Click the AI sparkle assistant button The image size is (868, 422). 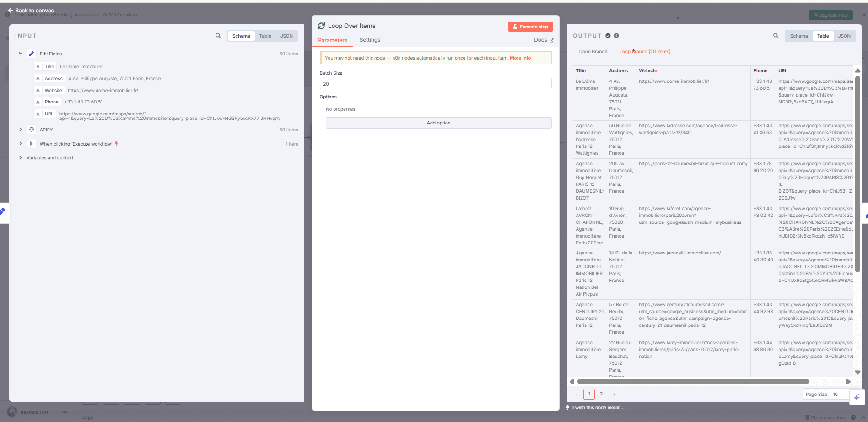(857, 397)
